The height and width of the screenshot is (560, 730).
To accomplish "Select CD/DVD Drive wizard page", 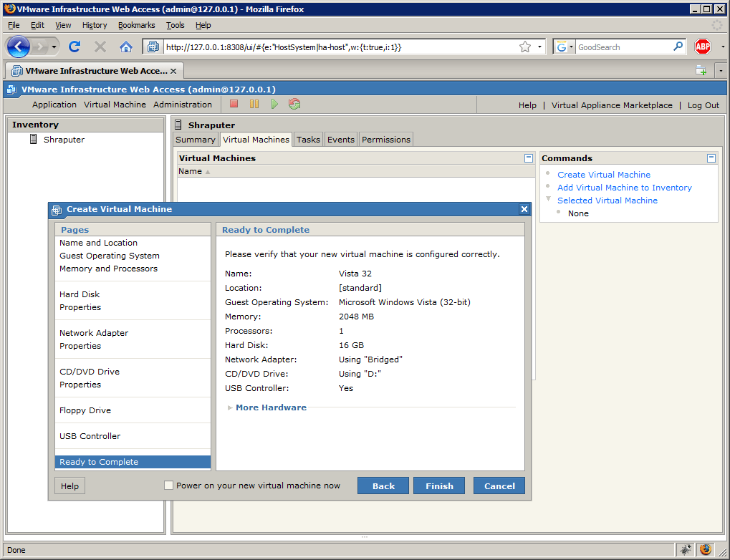I will click(90, 372).
